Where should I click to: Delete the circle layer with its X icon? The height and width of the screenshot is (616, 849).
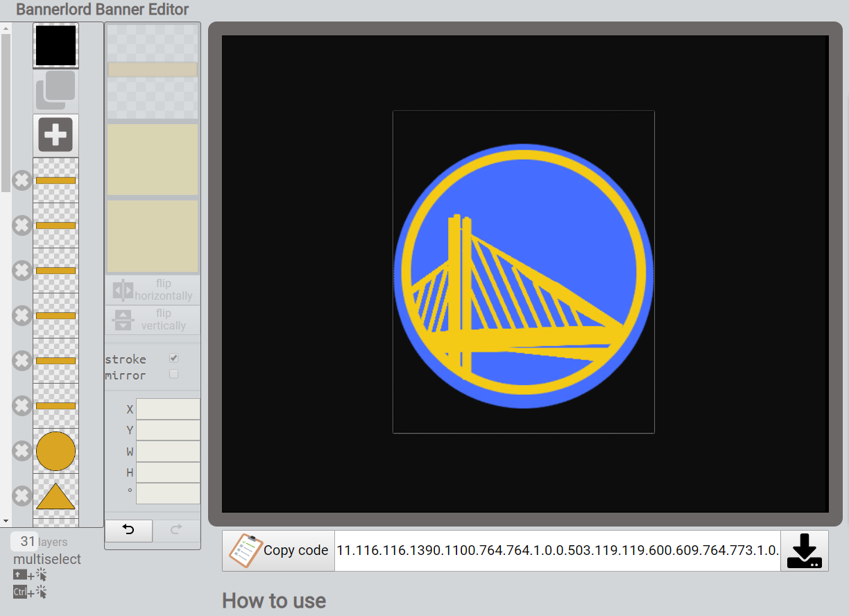[x=22, y=451]
